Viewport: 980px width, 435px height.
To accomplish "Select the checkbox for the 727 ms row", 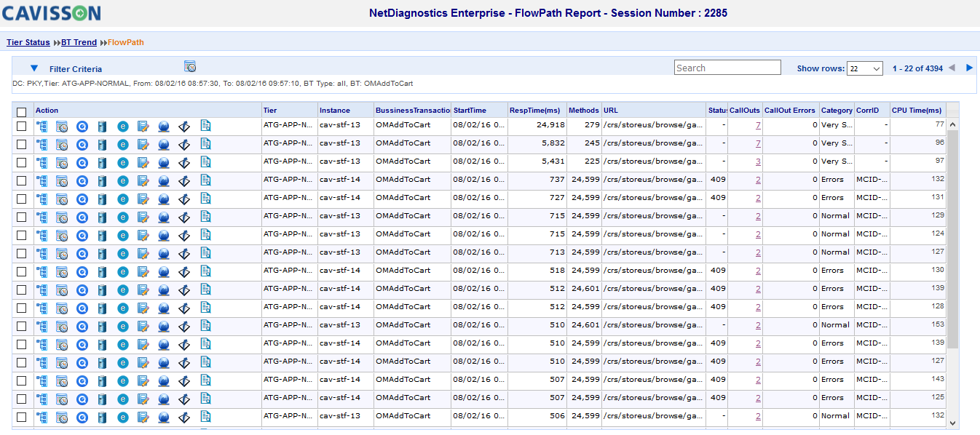I will click(21, 199).
